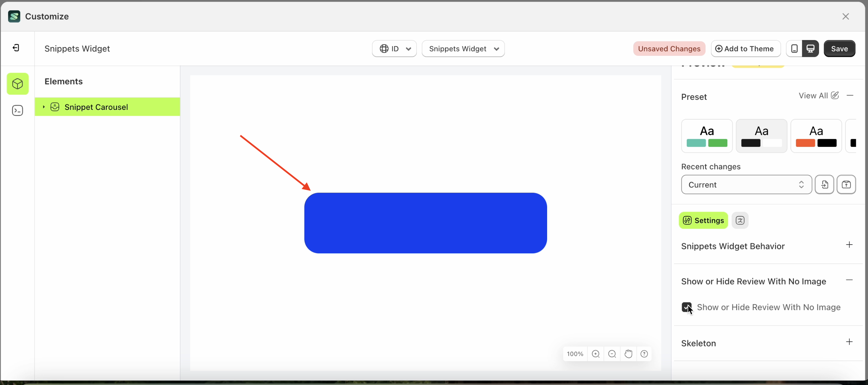868x385 pixels.
Task: Uncheck Show or Hide Review With No Image
Action: tap(686, 307)
